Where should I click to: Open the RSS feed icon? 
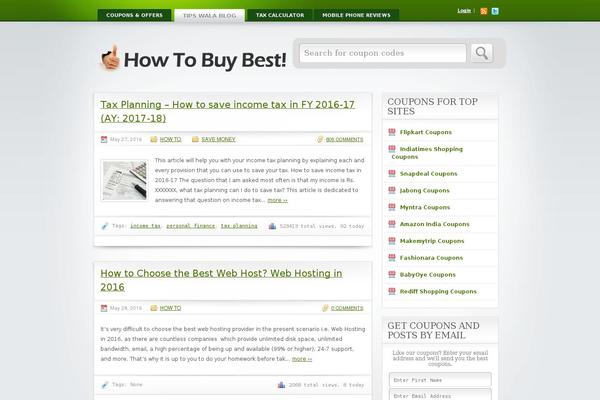pyautogui.click(x=484, y=11)
